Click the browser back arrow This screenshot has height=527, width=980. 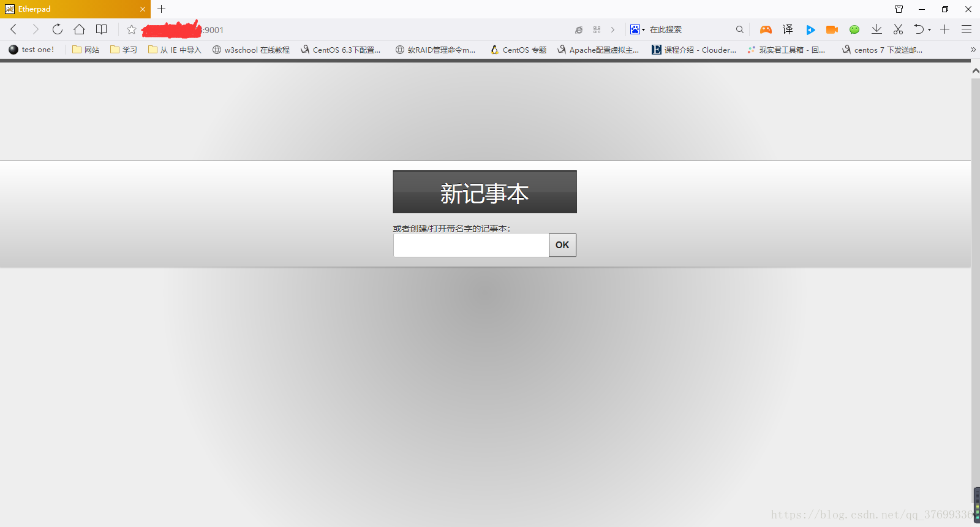13,29
